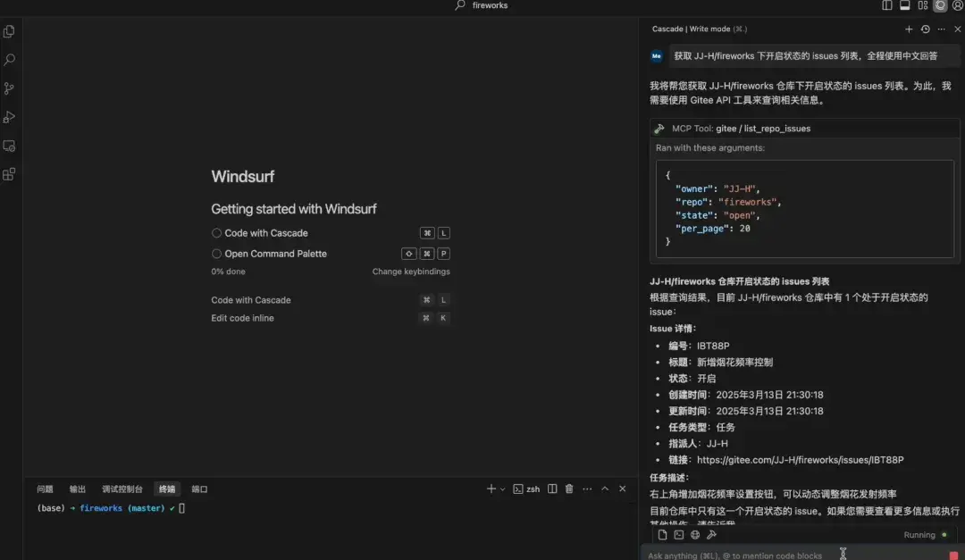Click file attachment icon in Cascade input
This screenshot has height=560, width=965.
click(x=662, y=535)
